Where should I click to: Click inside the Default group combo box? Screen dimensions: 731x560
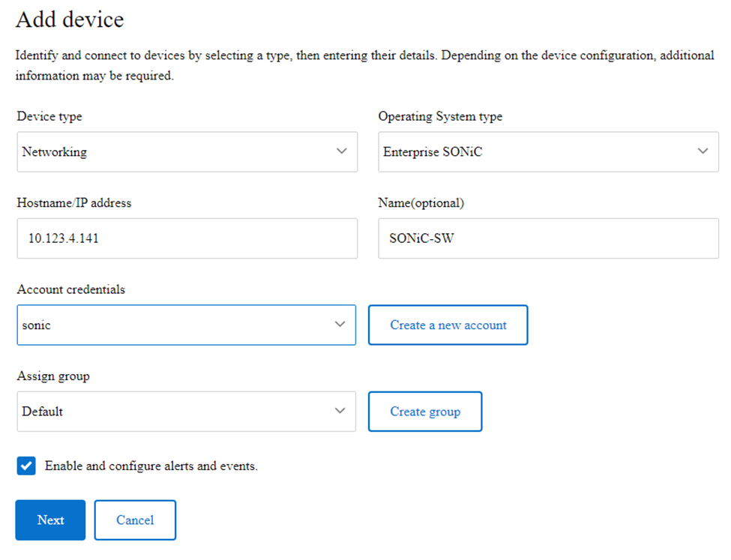pos(186,411)
